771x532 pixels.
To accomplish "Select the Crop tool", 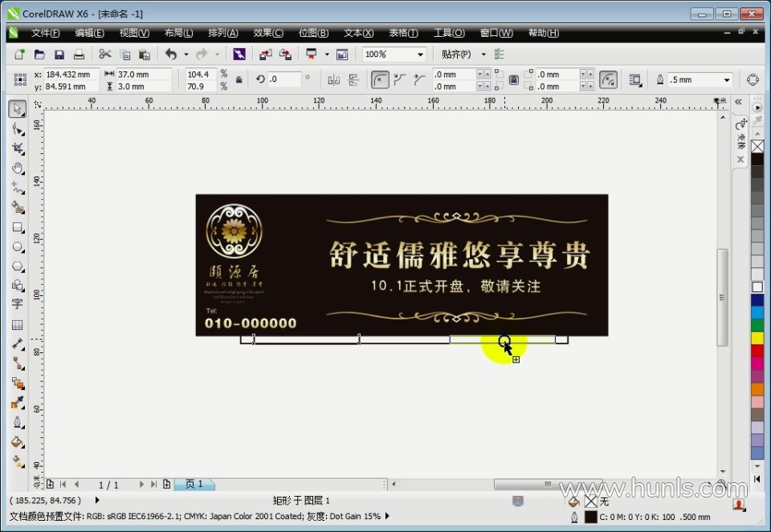I will click(x=18, y=149).
